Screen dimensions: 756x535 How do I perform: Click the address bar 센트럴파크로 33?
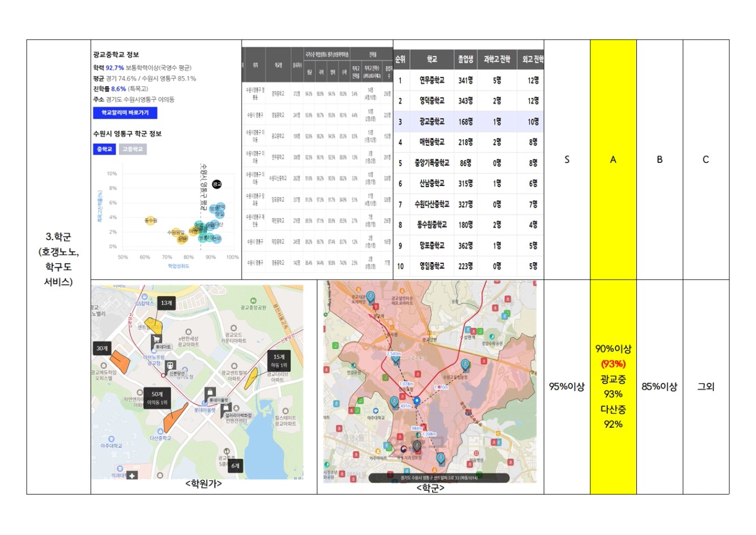click(x=439, y=478)
